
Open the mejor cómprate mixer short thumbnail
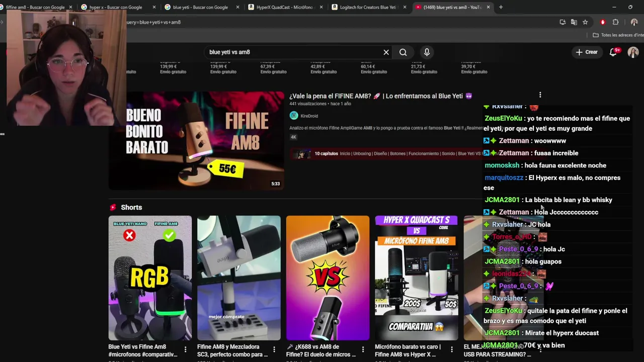click(239, 278)
